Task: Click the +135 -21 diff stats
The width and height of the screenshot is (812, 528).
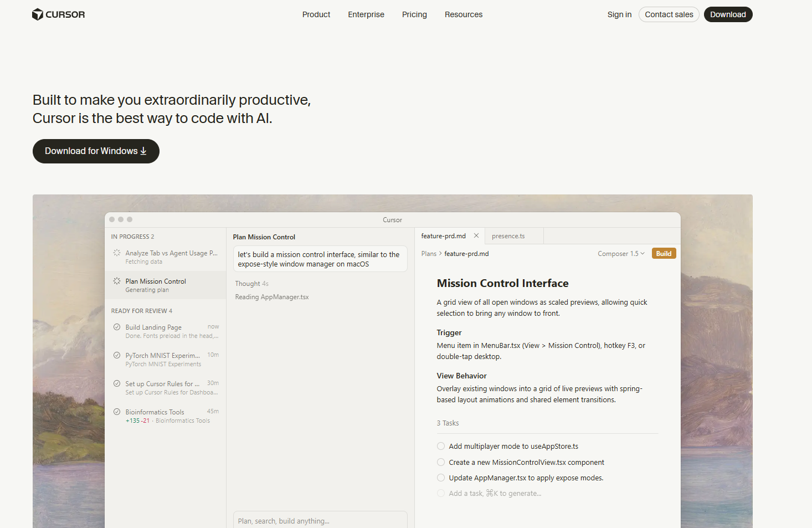Action: tap(137, 421)
